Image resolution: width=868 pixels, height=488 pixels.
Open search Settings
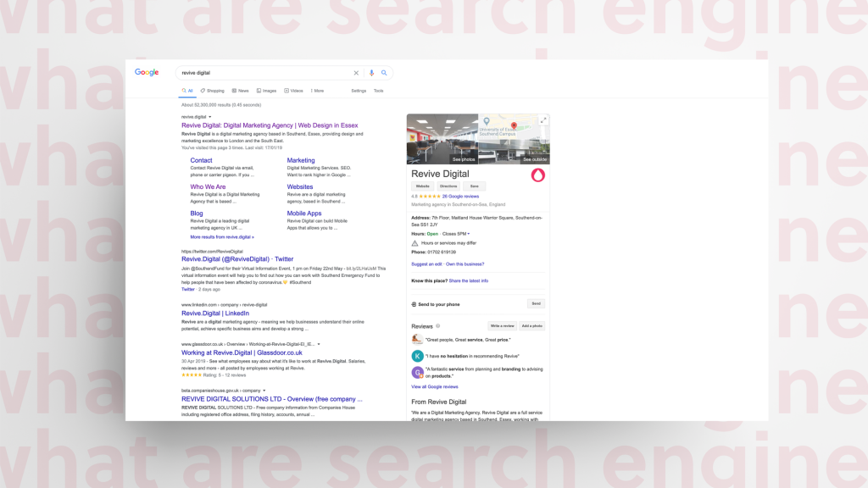coord(359,91)
